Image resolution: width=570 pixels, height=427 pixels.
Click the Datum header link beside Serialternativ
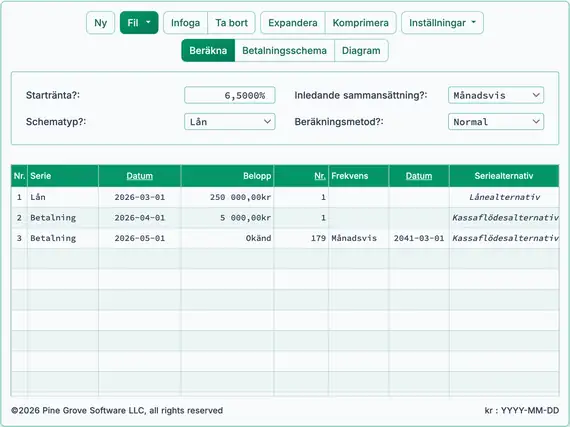coord(419,176)
